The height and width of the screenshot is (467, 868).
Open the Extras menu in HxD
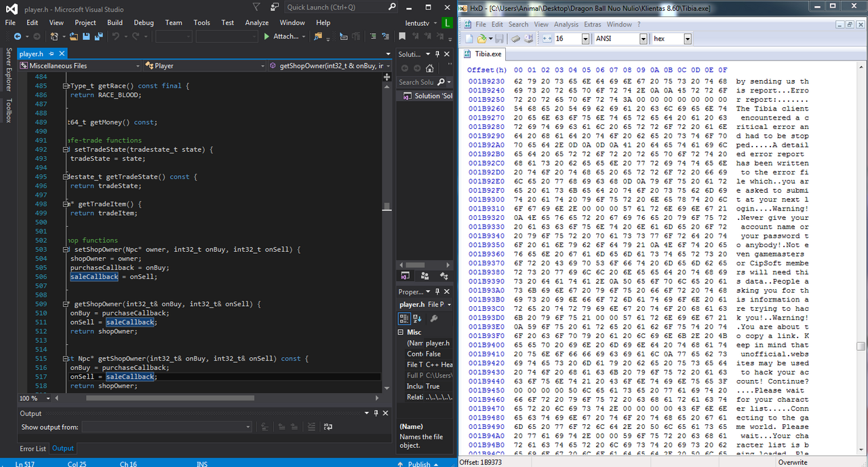[x=593, y=24]
